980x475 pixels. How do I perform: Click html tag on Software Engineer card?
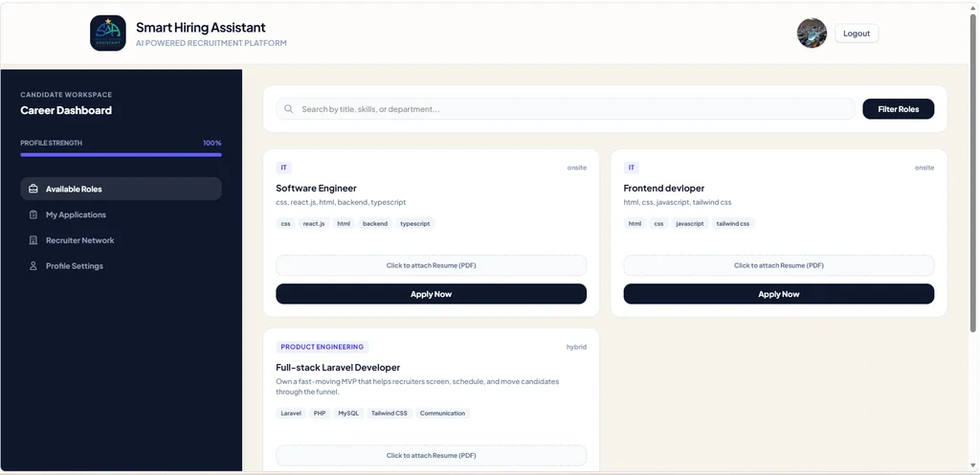tap(344, 223)
